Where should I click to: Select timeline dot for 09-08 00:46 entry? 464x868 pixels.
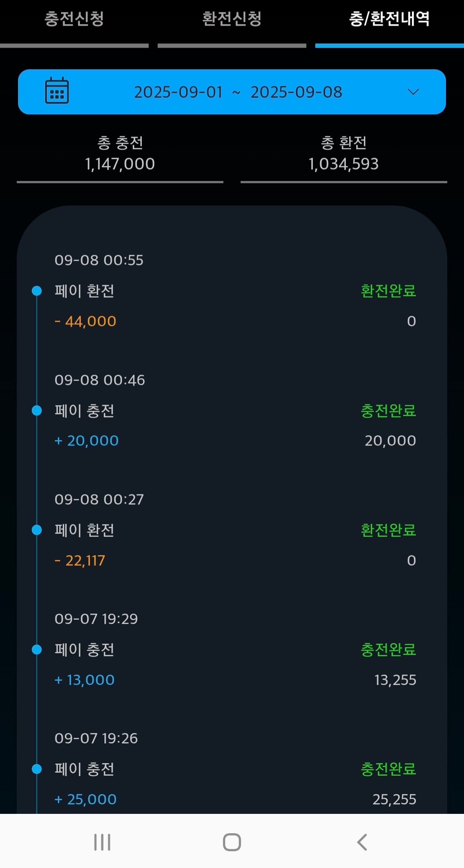(x=37, y=411)
